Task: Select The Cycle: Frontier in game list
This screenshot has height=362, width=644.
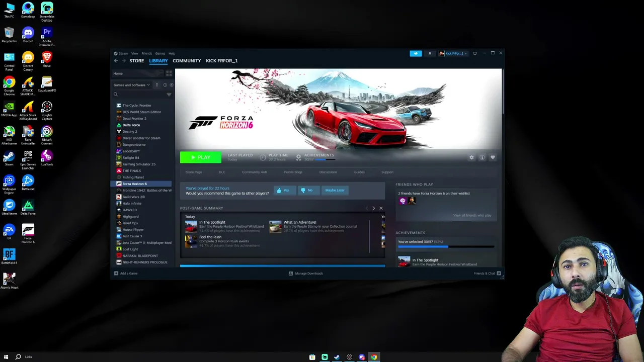Action: click(x=137, y=106)
